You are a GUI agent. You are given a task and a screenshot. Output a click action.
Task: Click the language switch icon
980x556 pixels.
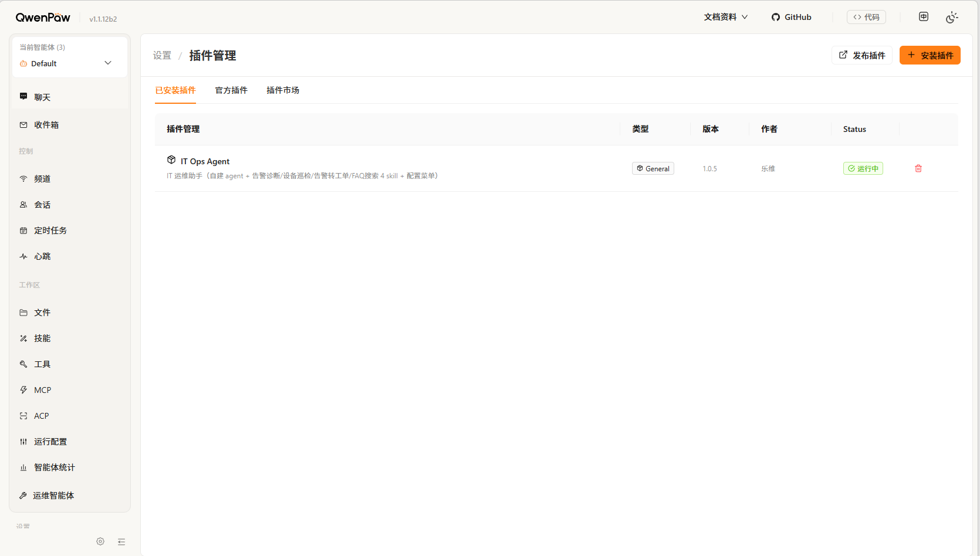pyautogui.click(x=924, y=16)
